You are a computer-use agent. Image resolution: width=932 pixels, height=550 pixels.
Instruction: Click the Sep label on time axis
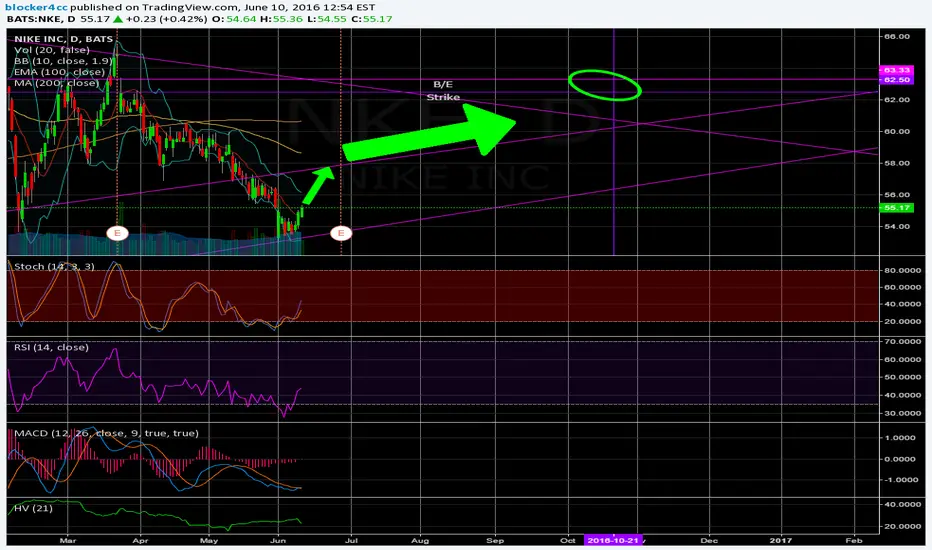pos(495,540)
